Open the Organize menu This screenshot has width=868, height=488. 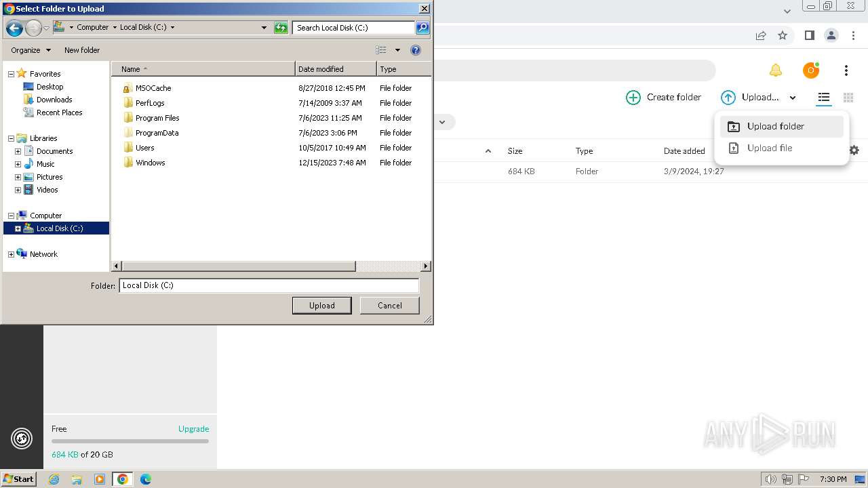coord(31,50)
